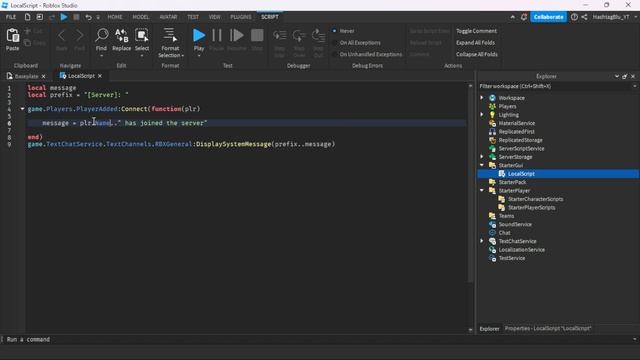This screenshot has width=640, height=360.
Task: Switch to the TEST ribbon tab
Action: click(193, 17)
